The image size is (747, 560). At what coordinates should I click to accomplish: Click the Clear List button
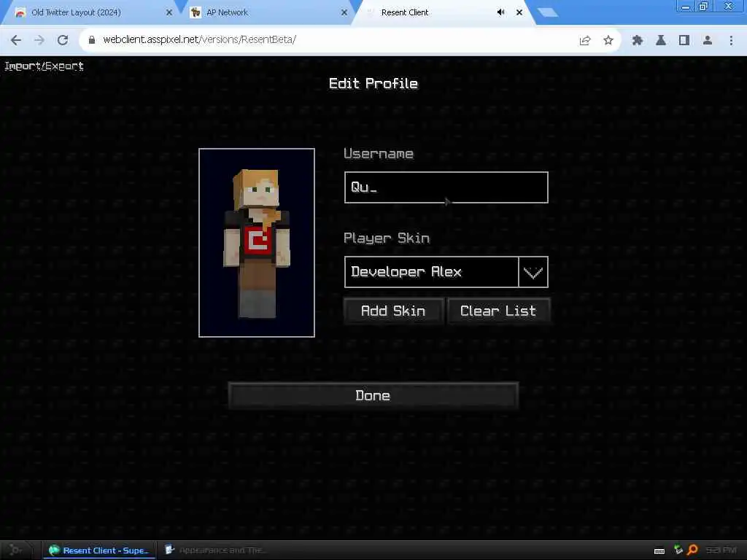pyautogui.click(x=498, y=311)
